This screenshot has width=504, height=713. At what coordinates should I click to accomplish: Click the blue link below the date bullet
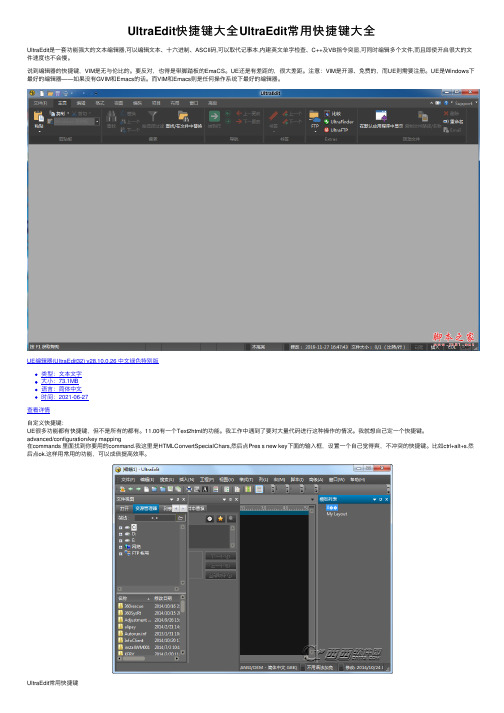click(38, 410)
